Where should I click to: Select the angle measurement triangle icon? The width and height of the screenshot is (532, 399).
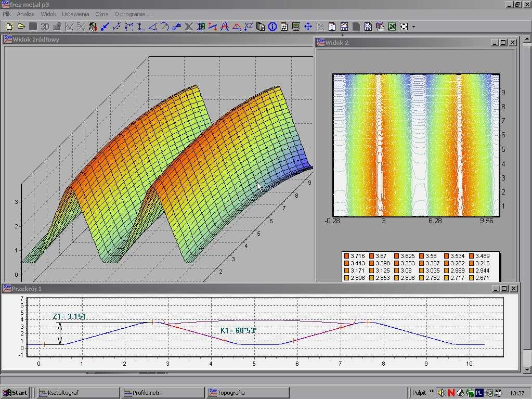(153, 27)
